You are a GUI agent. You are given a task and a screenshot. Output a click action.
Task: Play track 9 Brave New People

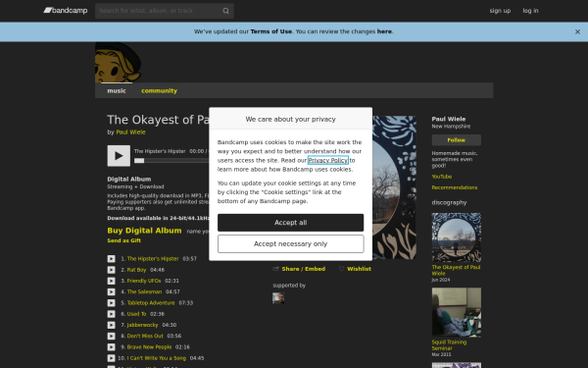point(112,347)
